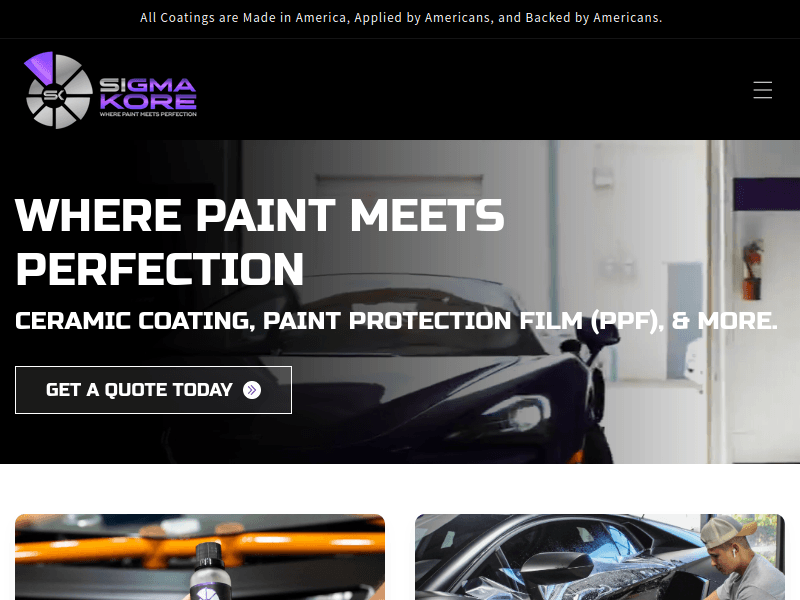Click the coating bottle in the left card
This screenshot has width=800, height=600.
pyautogui.click(x=210, y=572)
